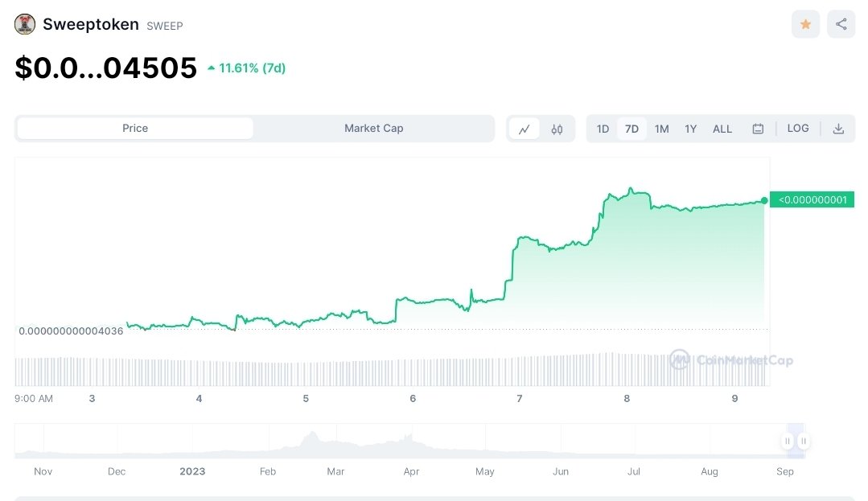This screenshot has height=501, width=868.
Task: Select the Market Cap tab
Action: click(x=373, y=129)
